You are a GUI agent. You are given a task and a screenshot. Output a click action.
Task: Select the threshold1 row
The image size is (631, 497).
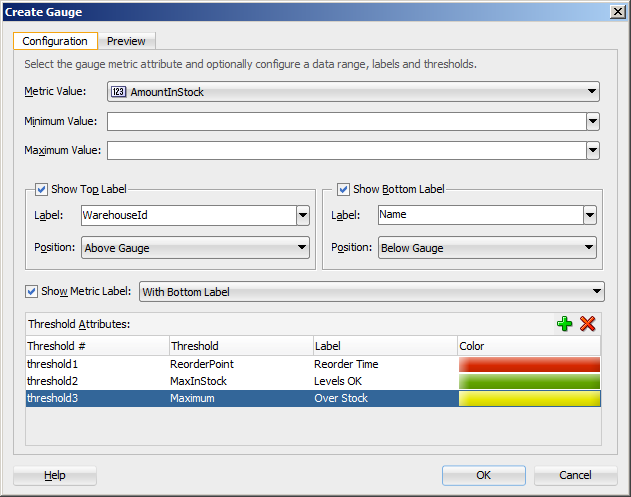click(x=313, y=364)
